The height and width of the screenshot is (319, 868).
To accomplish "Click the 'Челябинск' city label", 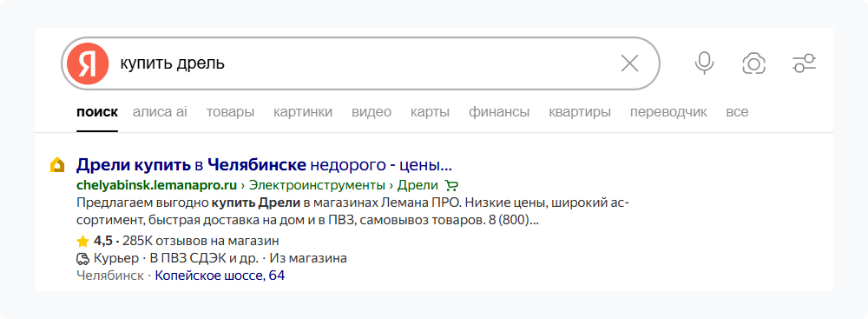I will [x=109, y=276].
